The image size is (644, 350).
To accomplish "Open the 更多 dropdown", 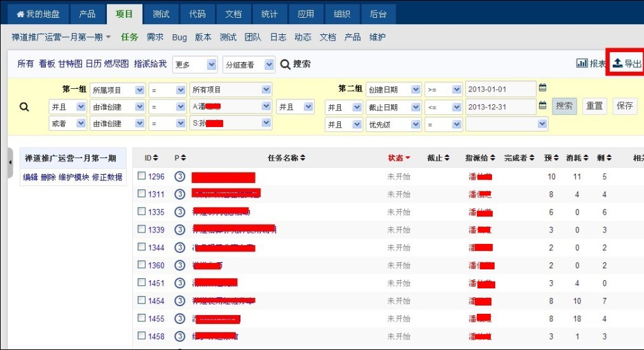I will click(195, 64).
